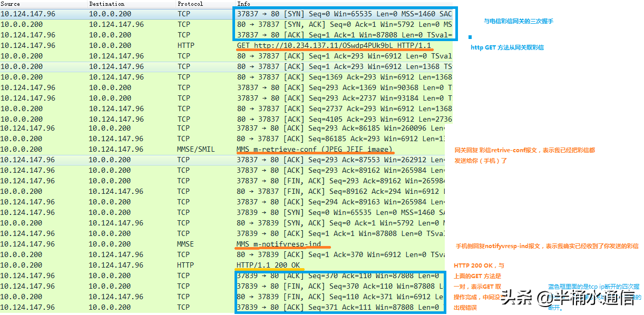Click destination 10.0.0.200 in the GET row
644x315 pixels.
coord(111,45)
